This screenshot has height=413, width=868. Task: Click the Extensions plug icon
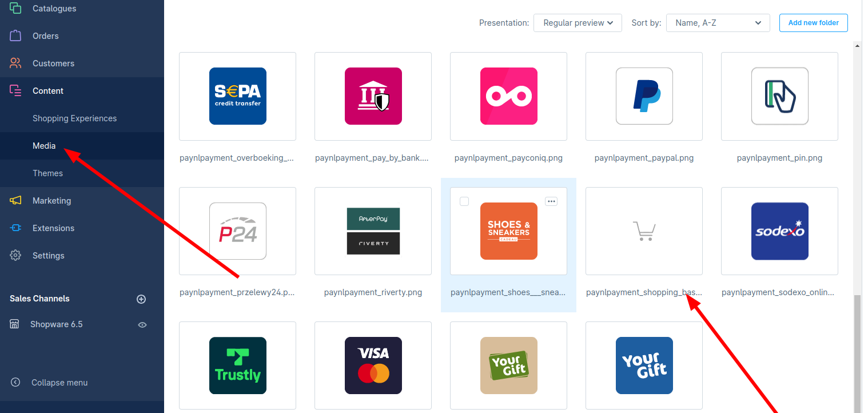(x=15, y=228)
